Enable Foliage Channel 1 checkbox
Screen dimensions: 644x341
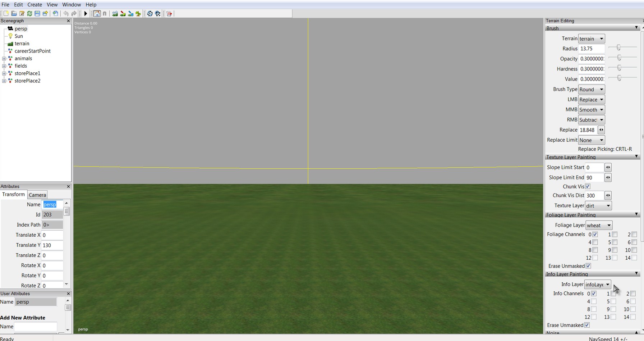[615, 235]
